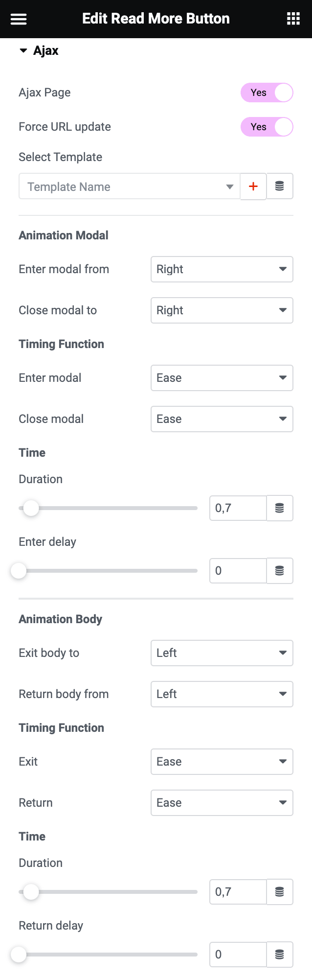312x980 pixels.
Task: Toggle the Ajax Page switch
Action: click(x=267, y=93)
